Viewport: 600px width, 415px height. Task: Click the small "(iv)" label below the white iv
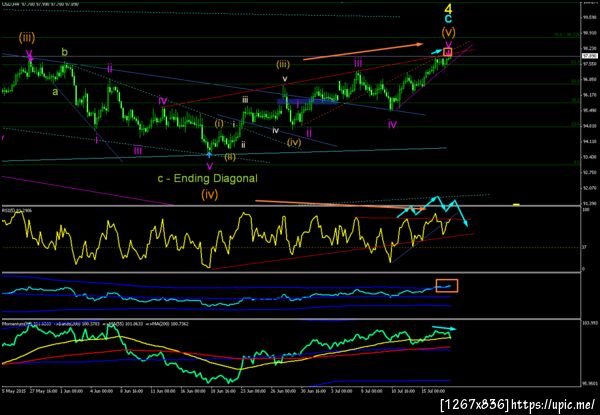[294, 142]
